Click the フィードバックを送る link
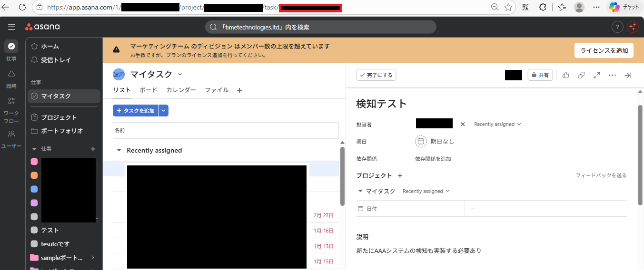This screenshot has height=270, width=644. [601, 176]
